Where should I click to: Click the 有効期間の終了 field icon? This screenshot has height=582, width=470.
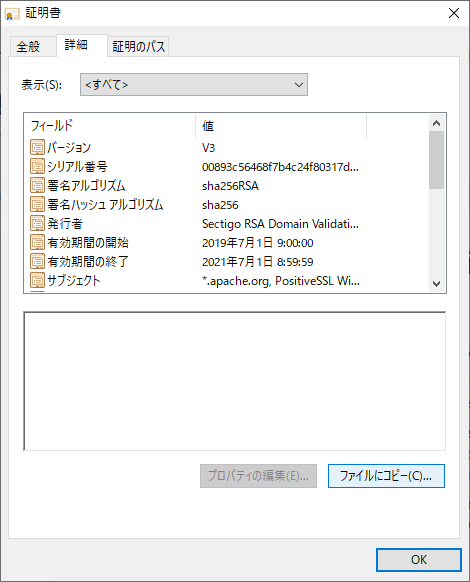tap(37, 261)
